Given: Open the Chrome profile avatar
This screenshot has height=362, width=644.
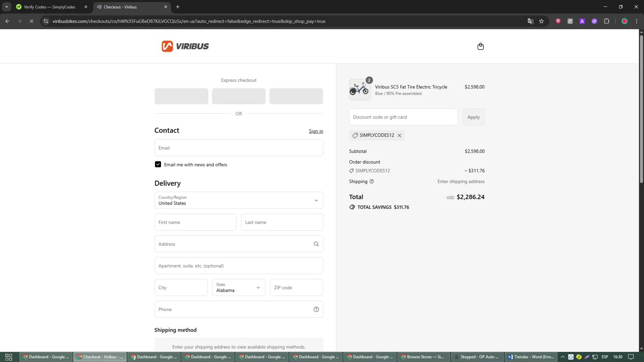Looking at the screenshot, I should click(625, 21).
